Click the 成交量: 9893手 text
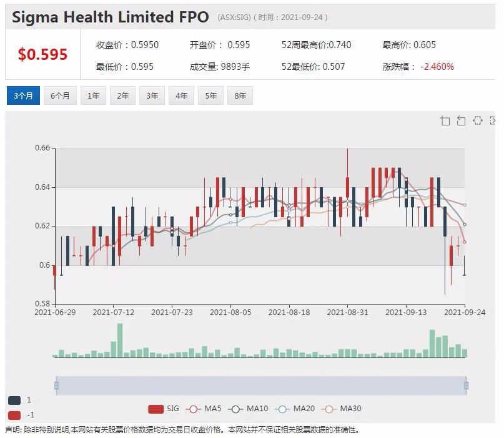 coord(220,67)
